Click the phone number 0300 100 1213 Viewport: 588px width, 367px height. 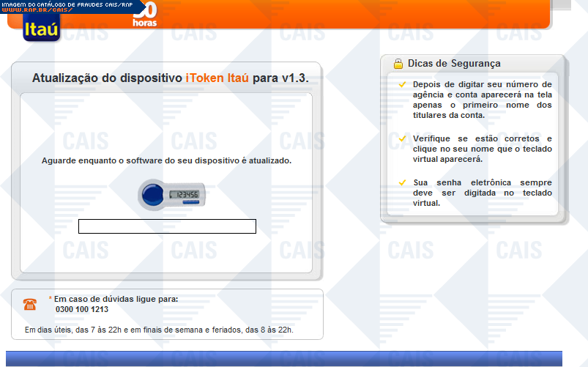tap(82, 309)
